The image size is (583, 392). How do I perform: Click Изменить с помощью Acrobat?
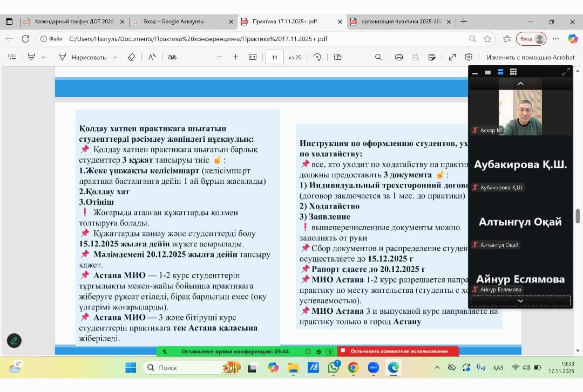[530, 57]
